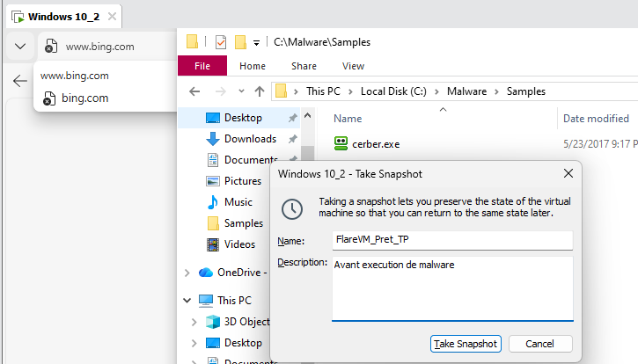This screenshot has width=638, height=364.
Task: Click This PC in the breadcrumb path
Action: point(323,91)
